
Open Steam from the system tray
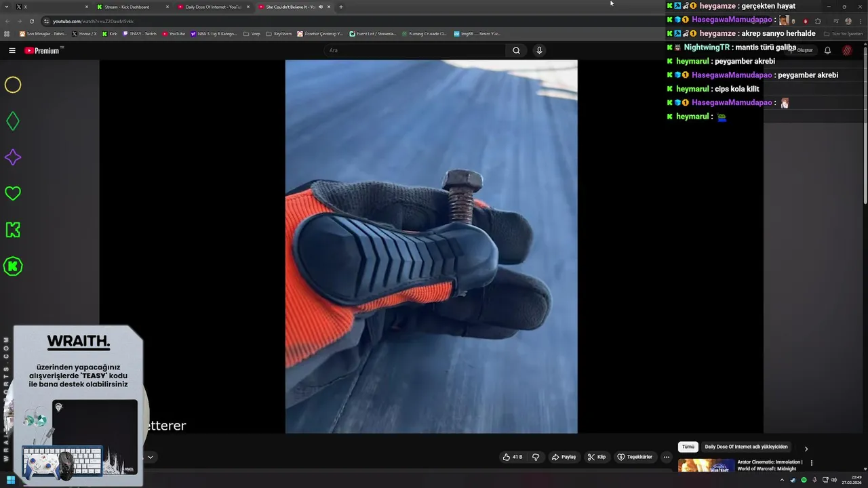click(x=793, y=480)
